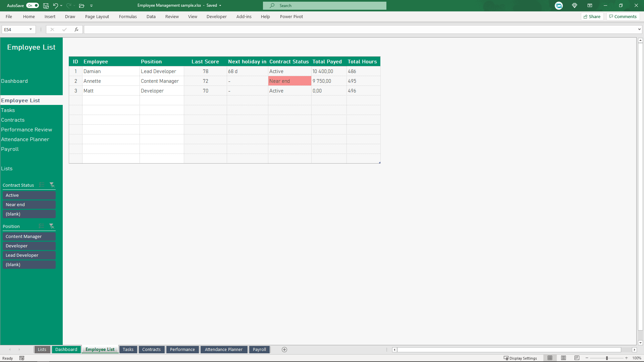
Task: Clear filter on Position slicer
Action: pos(52,226)
